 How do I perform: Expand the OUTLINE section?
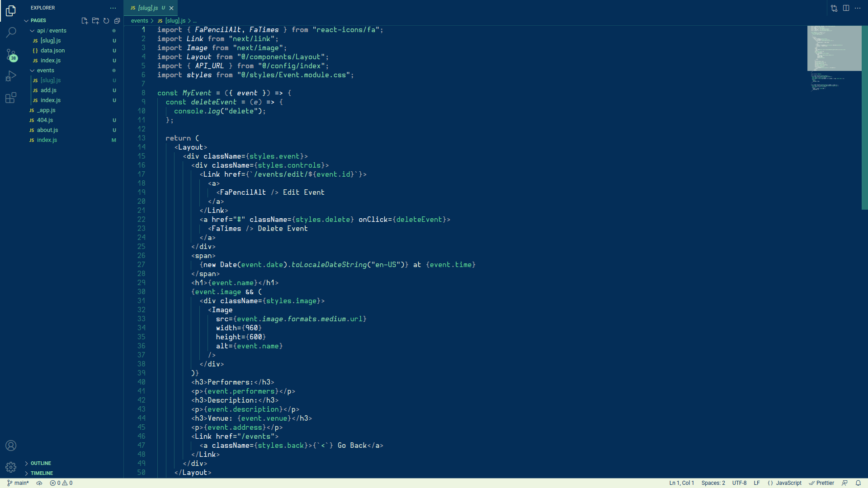pos(41,463)
